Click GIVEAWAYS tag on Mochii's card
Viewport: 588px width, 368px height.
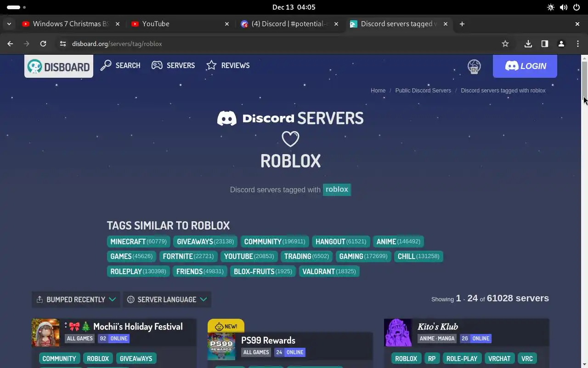click(x=136, y=359)
